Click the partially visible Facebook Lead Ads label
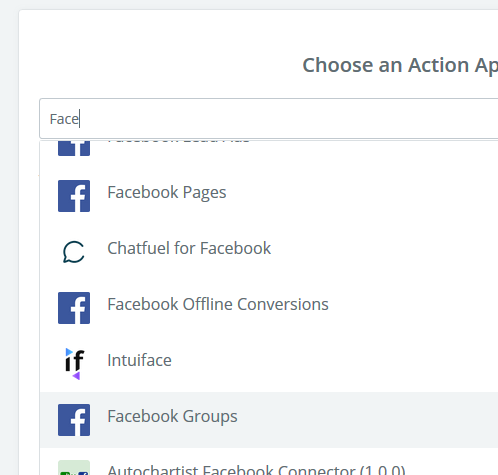 tap(178, 142)
